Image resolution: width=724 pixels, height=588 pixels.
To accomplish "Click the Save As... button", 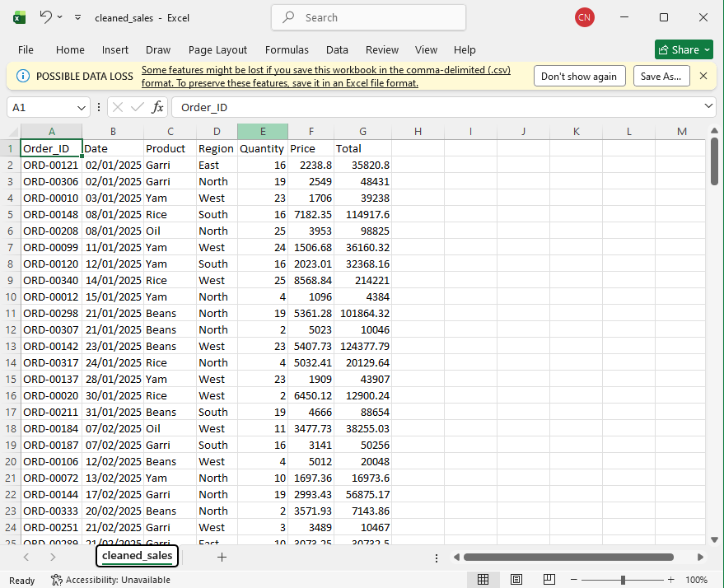I will pos(661,76).
